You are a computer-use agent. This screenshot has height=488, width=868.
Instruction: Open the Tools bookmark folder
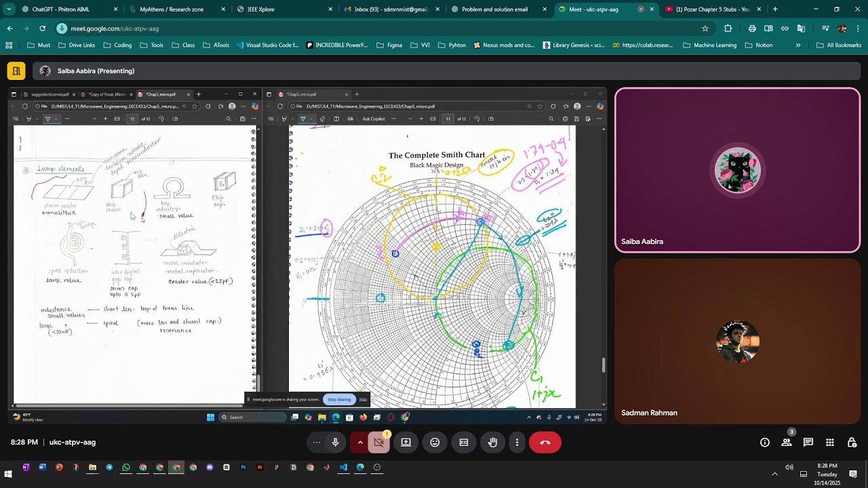152,45
